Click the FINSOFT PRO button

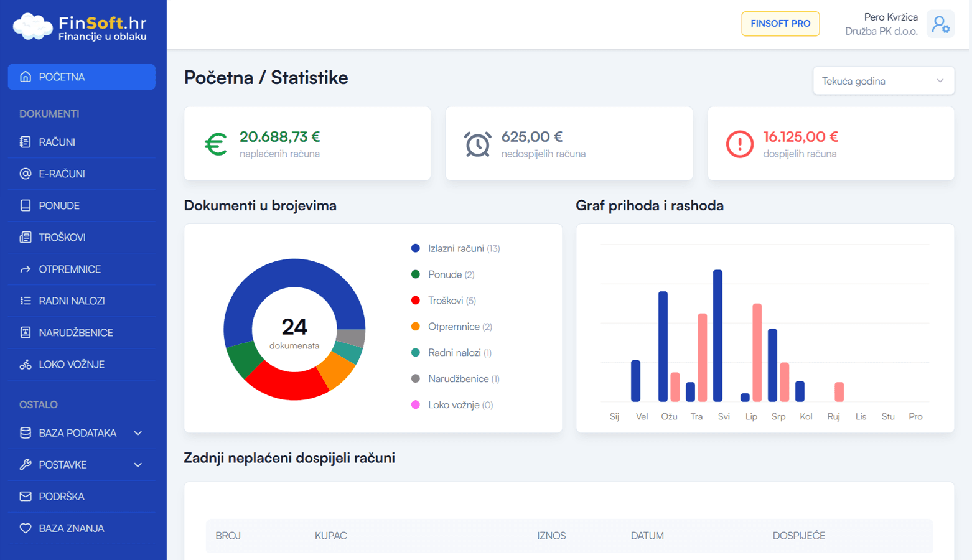(780, 24)
